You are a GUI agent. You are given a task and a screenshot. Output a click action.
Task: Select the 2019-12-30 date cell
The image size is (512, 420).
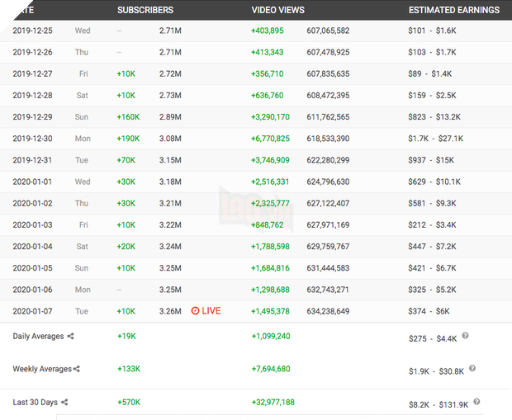click(x=32, y=139)
